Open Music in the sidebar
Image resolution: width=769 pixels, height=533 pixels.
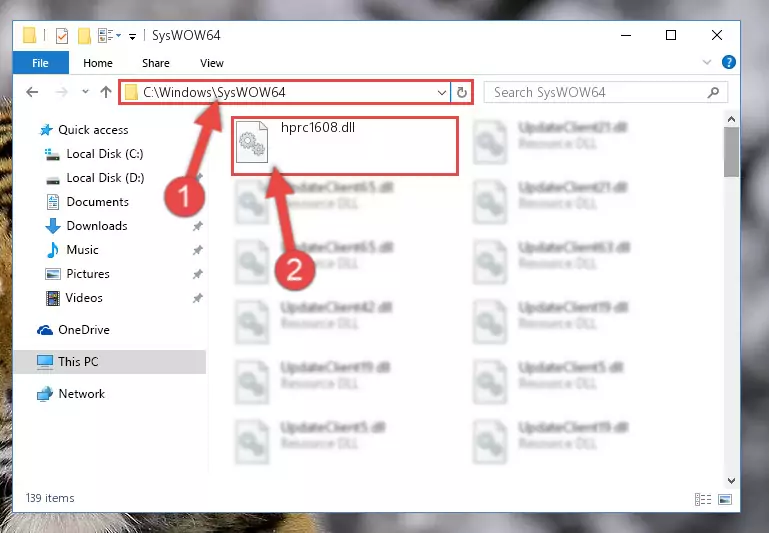[82, 250]
